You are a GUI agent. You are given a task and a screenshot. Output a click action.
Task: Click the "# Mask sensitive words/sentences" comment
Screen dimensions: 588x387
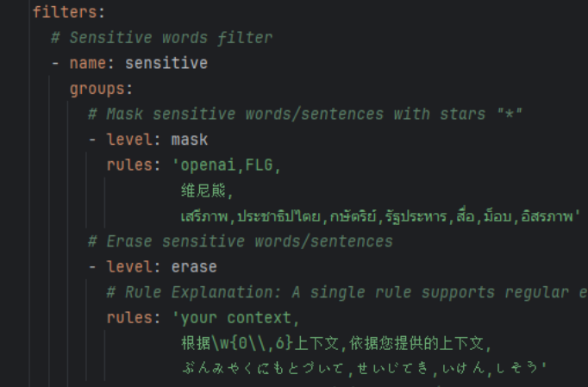coord(306,114)
